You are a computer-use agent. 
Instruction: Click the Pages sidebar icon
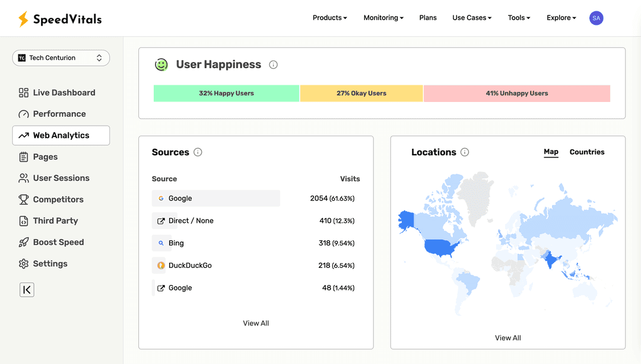tap(23, 157)
